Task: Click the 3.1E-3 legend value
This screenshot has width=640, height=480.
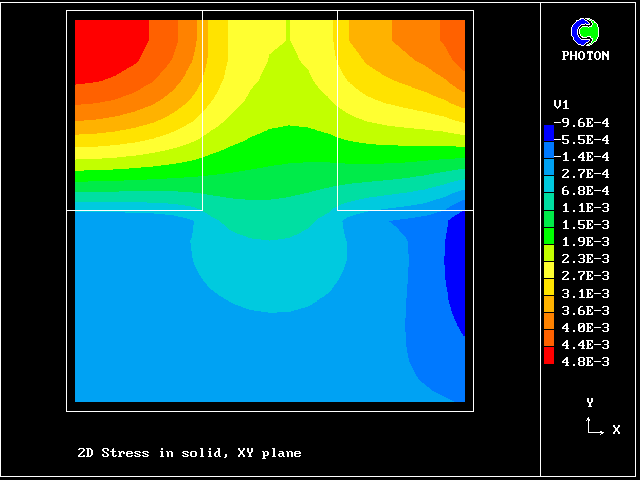Action: tap(585, 293)
